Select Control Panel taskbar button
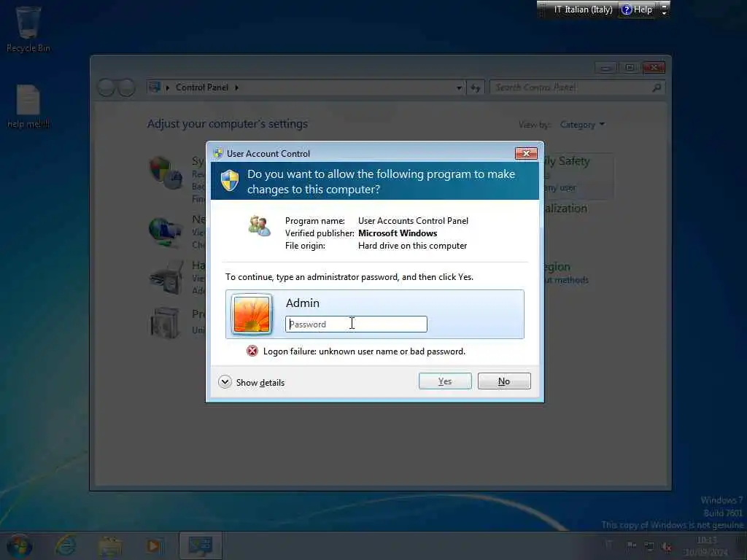Viewport: 747px width, 560px height. (x=201, y=545)
